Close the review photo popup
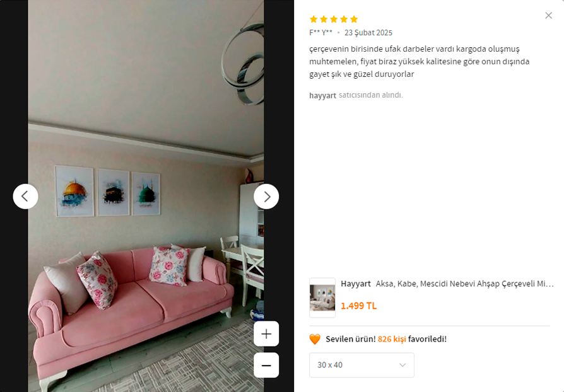Viewport: 564px width, 392px height. [548, 16]
